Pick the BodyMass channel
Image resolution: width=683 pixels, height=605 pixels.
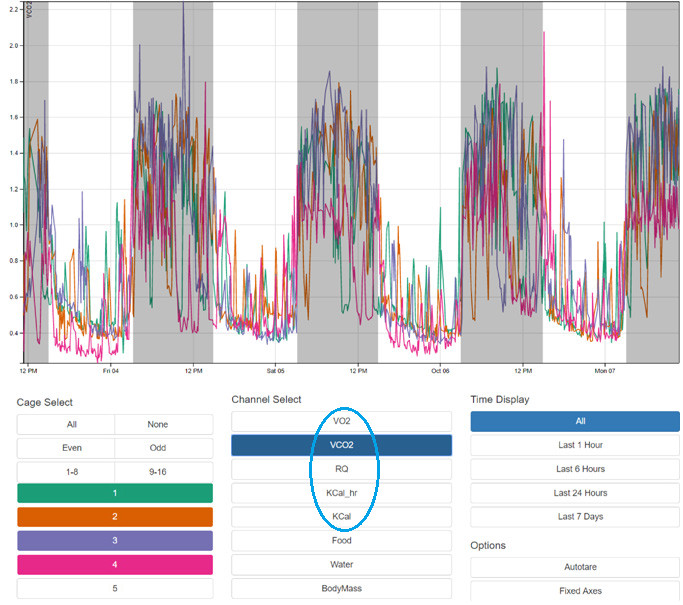341,589
